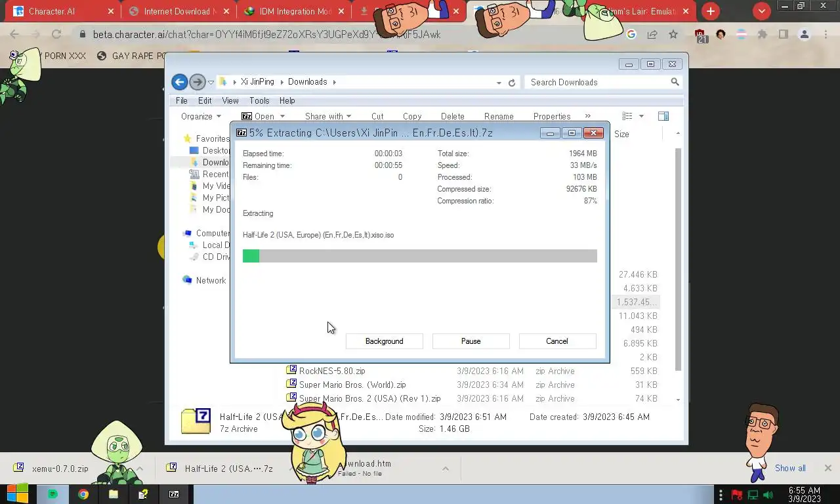Image resolution: width=840 pixels, height=504 pixels.
Task: Click the Google icon in address bar
Action: point(631,34)
